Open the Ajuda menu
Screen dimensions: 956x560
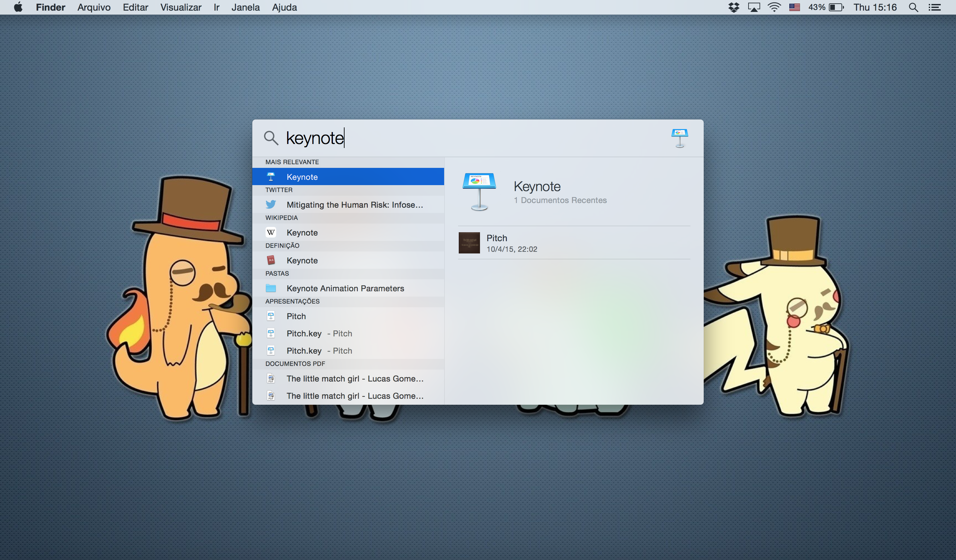pyautogui.click(x=284, y=7)
